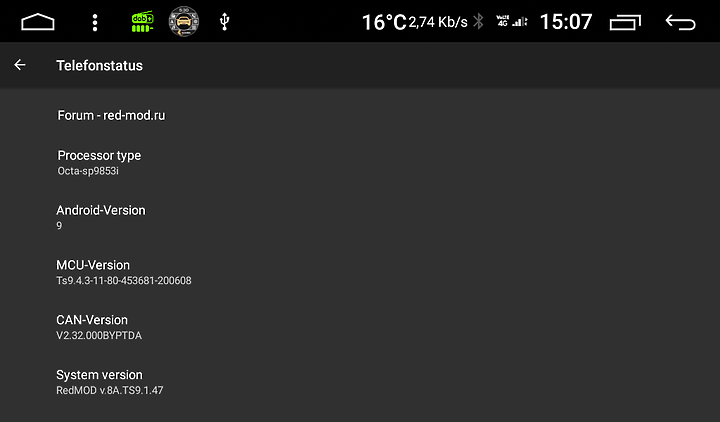Tap the home icon in status bar
The image size is (720, 422).
click(38, 22)
